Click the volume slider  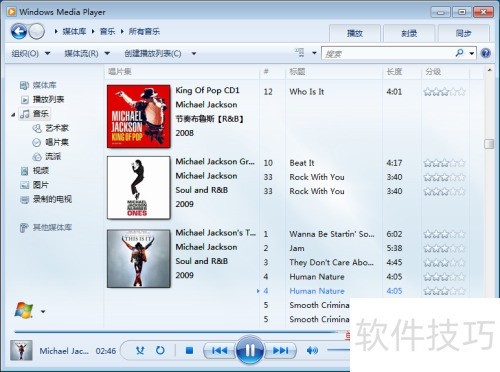click(338, 350)
